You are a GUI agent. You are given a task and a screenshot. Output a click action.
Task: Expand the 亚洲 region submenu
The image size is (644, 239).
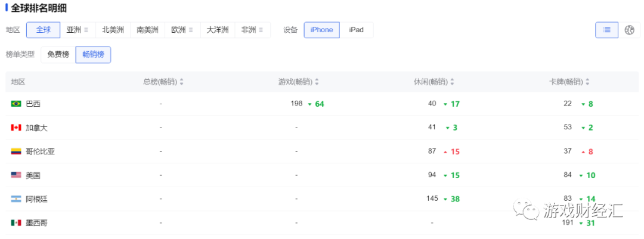(78, 30)
